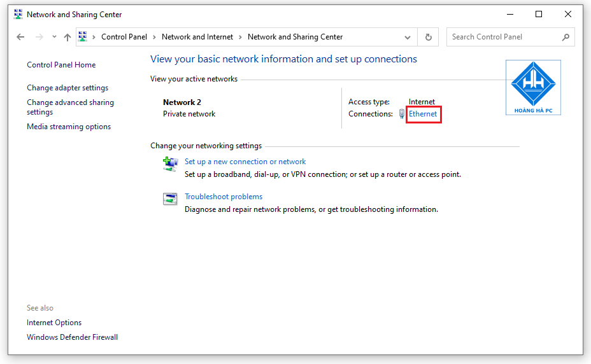Open Media streaming options
This screenshot has width=591, height=364.
69,127
